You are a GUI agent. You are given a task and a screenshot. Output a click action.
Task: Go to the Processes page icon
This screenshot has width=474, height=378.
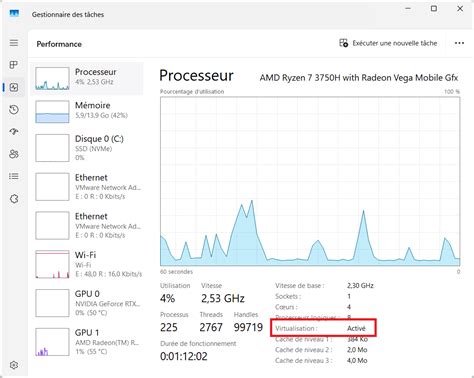click(x=14, y=65)
